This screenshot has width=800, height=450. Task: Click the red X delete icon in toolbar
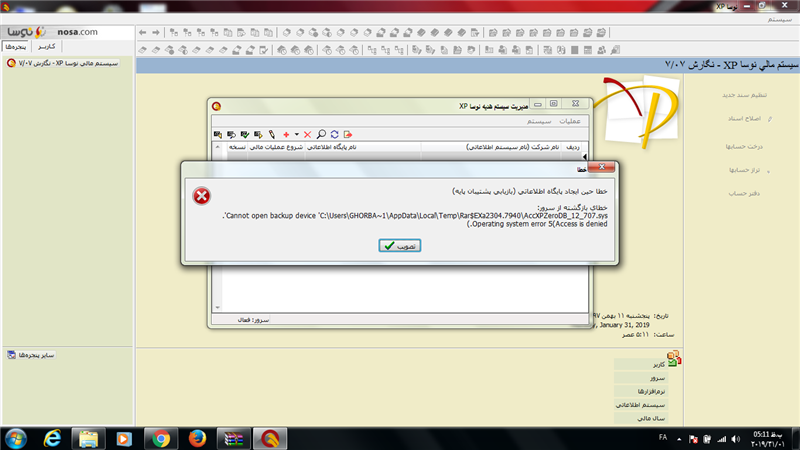pyautogui.click(x=308, y=134)
